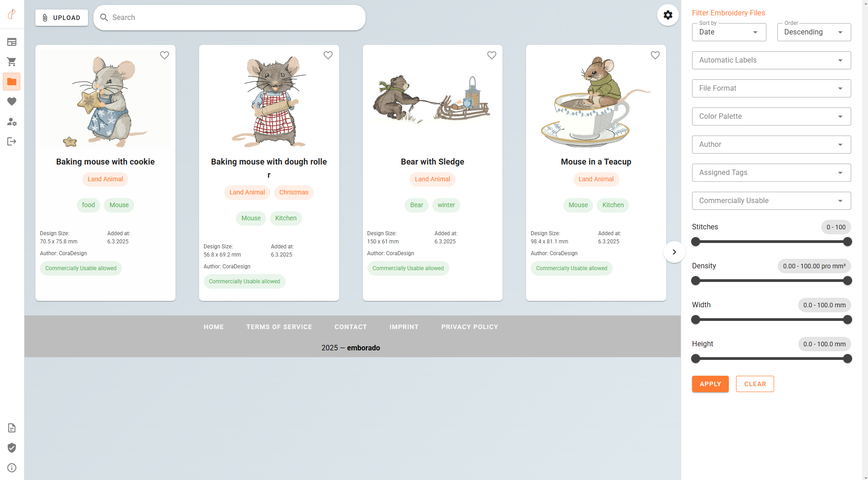Image resolution: width=868 pixels, height=480 pixels.
Task: Click the Upload button
Action: 62,18
